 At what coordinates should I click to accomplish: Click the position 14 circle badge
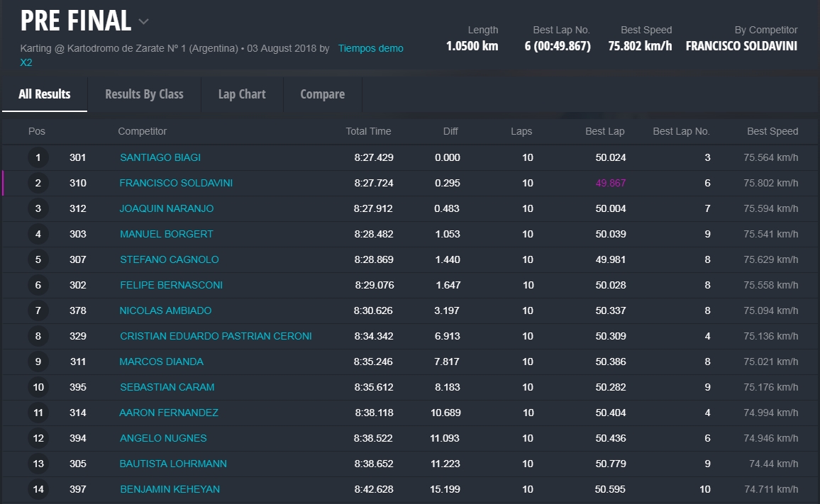[38, 489]
